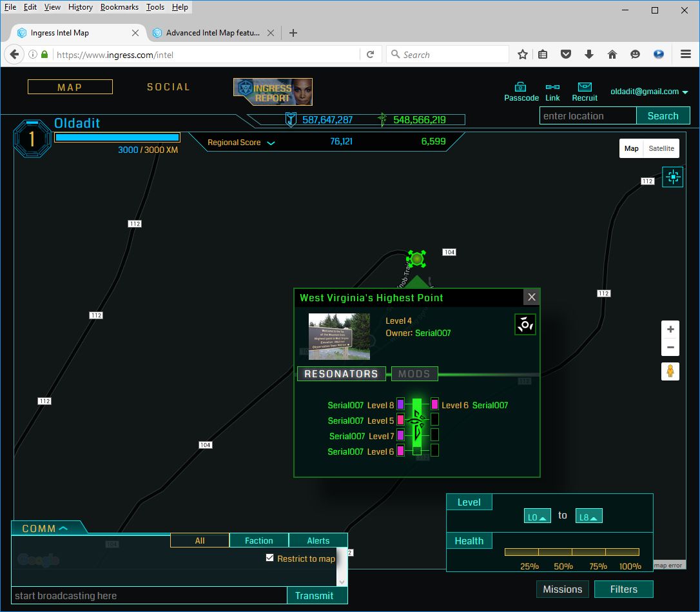This screenshot has height=612, width=700.
Task: Click the portal link icon in popup
Action: pos(525,324)
